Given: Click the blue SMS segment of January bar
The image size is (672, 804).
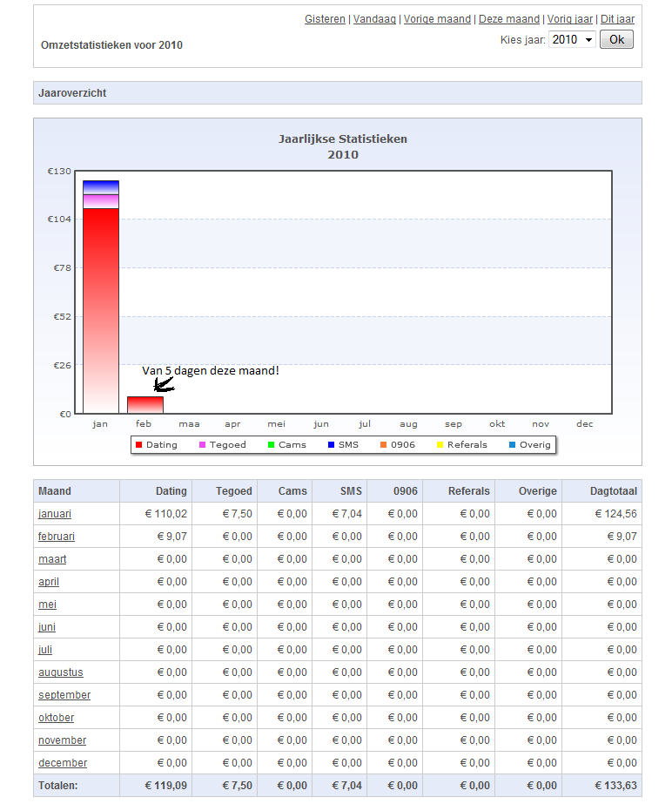Looking at the screenshot, I should coord(101,187).
